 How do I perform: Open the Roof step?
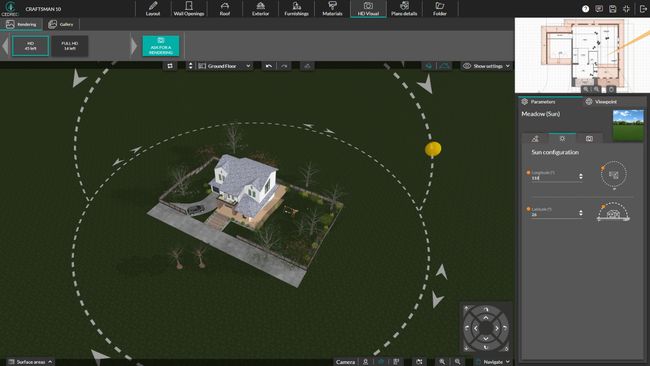tap(225, 9)
